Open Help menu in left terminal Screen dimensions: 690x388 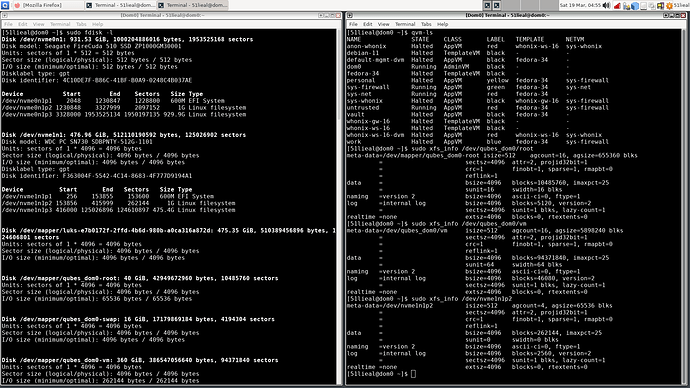(x=98, y=24)
